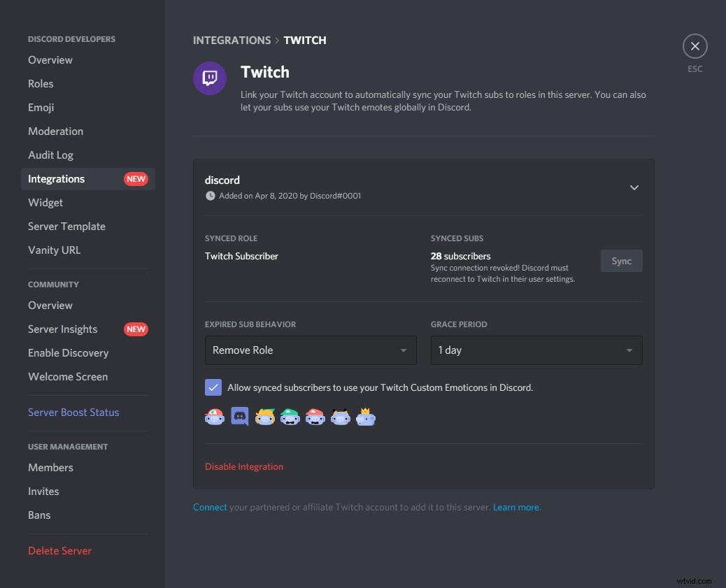The image size is (726, 588).
Task: Click the Learn more link
Action: coord(515,507)
